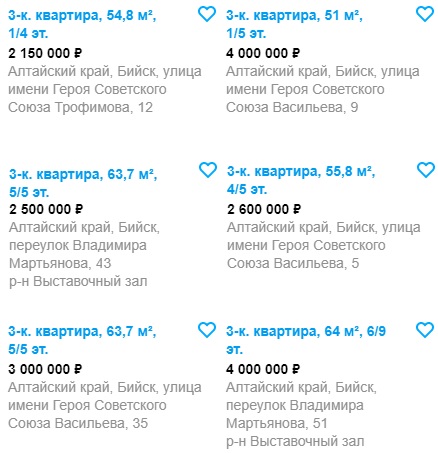
Task: Open listing 3-к. квартира, 64 м², 6/9 эт.
Action: [306, 340]
